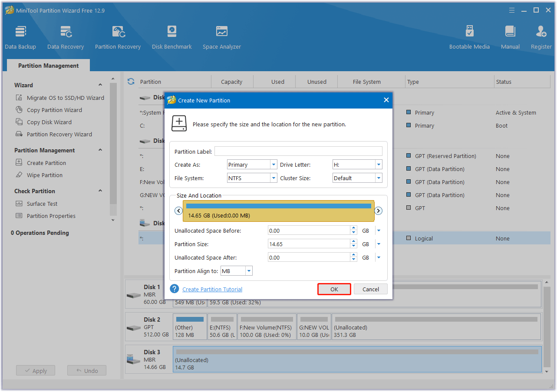Confirm with the OK button
Viewport: 557px width, 392px height.
tap(334, 289)
